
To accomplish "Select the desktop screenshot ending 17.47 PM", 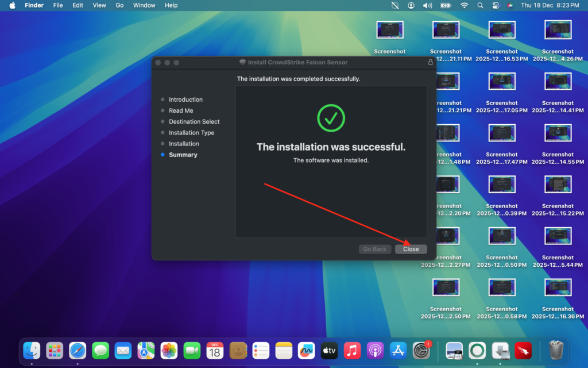I will coord(502,133).
